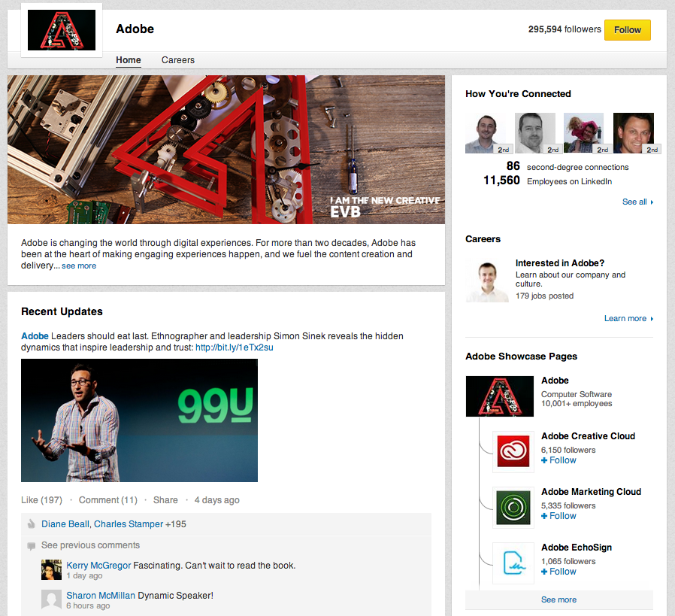
Task: Follow the Adobe company page
Action: [x=627, y=30]
